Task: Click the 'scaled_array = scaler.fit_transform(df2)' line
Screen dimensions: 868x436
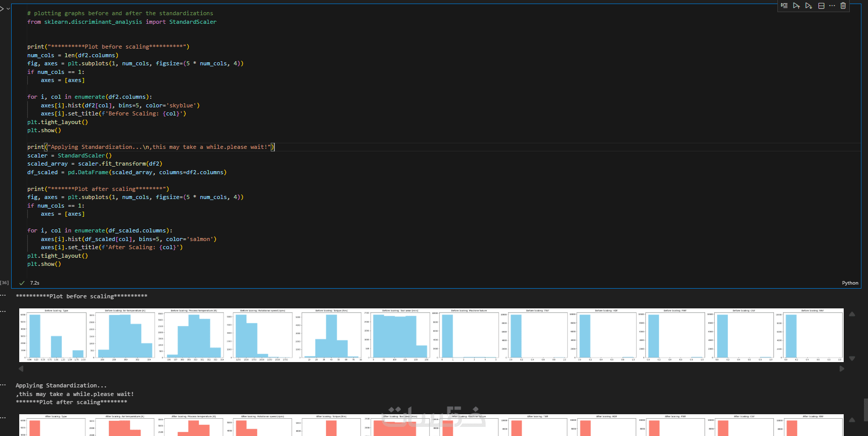Action: coord(95,164)
